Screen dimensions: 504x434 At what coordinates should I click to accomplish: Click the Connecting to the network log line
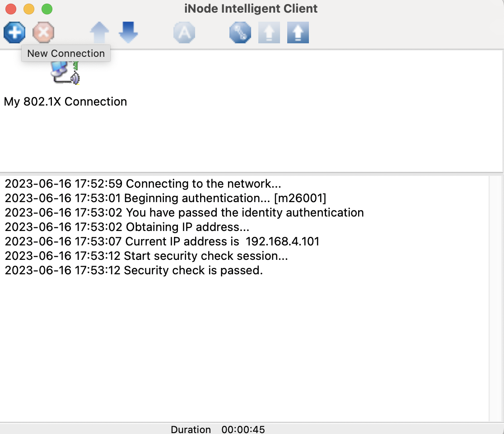(143, 184)
